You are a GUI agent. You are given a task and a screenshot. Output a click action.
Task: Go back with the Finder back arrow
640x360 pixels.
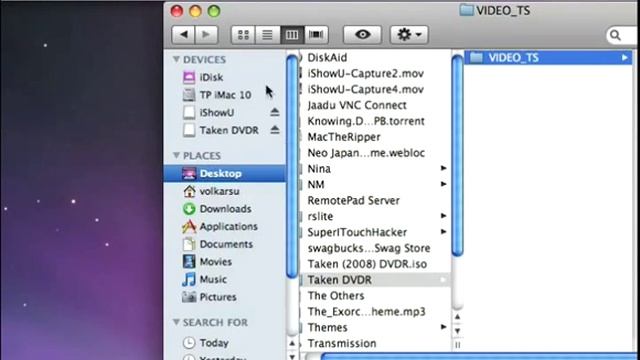click(x=183, y=35)
